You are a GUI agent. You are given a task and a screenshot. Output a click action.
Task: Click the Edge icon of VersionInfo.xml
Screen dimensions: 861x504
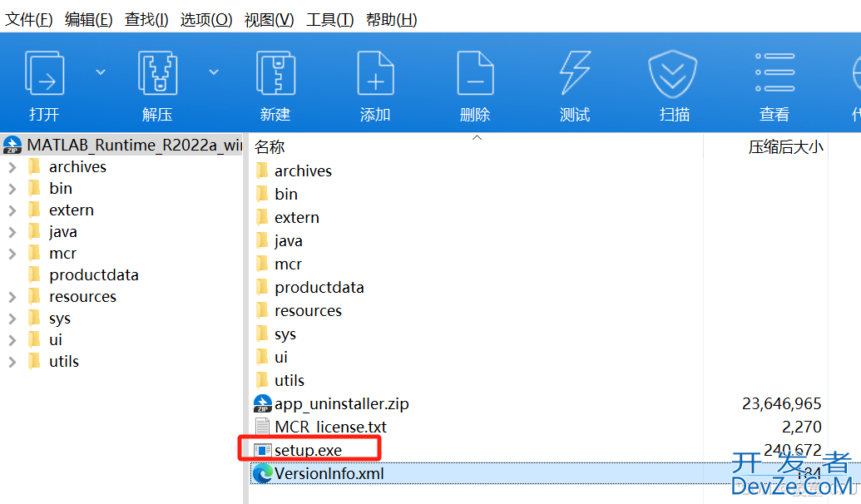click(263, 474)
